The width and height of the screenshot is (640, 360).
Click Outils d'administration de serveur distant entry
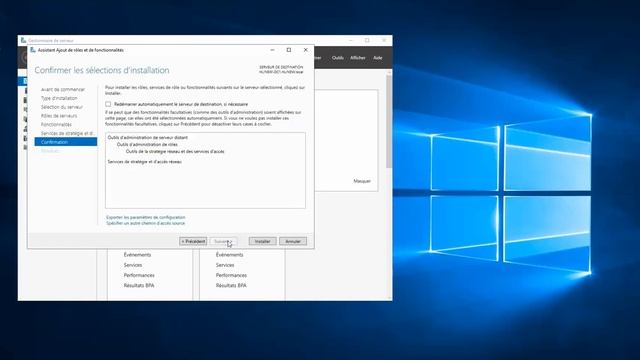point(148,138)
